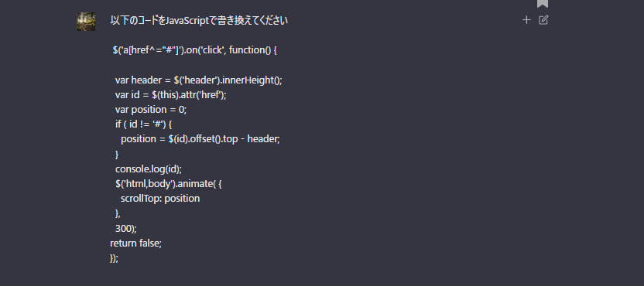Click the 300); line

pyautogui.click(x=125, y=228)
